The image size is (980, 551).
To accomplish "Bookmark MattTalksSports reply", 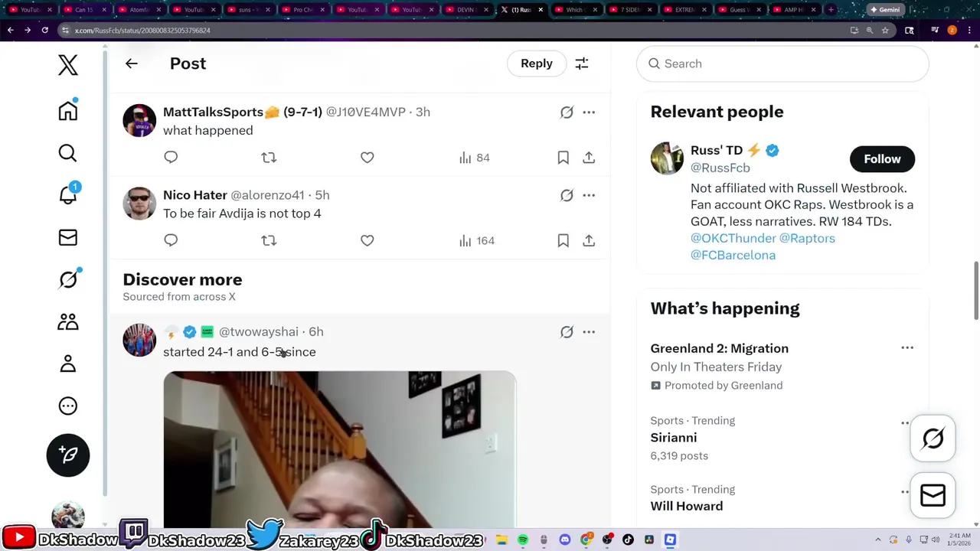I will [x=563, y=158].
